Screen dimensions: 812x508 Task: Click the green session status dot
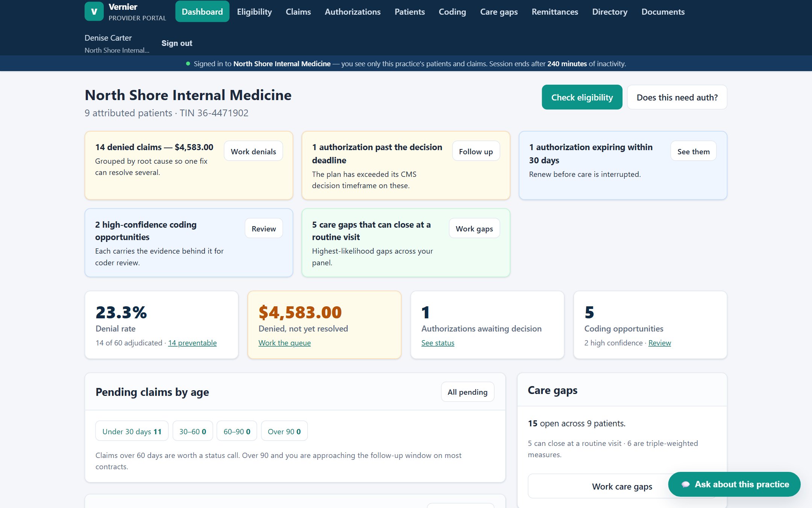point(188,64)
